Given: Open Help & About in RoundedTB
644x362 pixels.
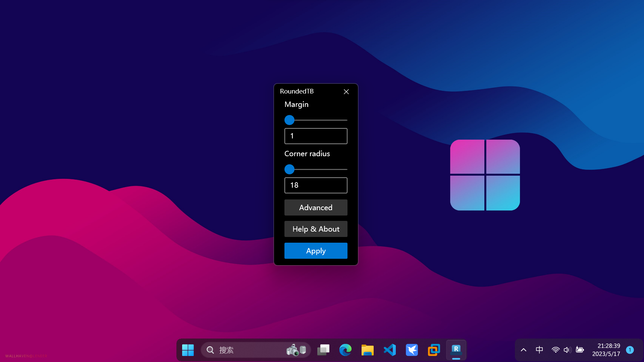Looking at the screenshot, I should [316, 229].
